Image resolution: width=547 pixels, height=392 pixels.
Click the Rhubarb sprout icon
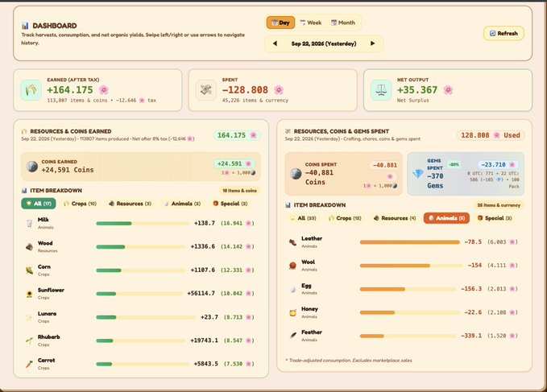(29, 340)
